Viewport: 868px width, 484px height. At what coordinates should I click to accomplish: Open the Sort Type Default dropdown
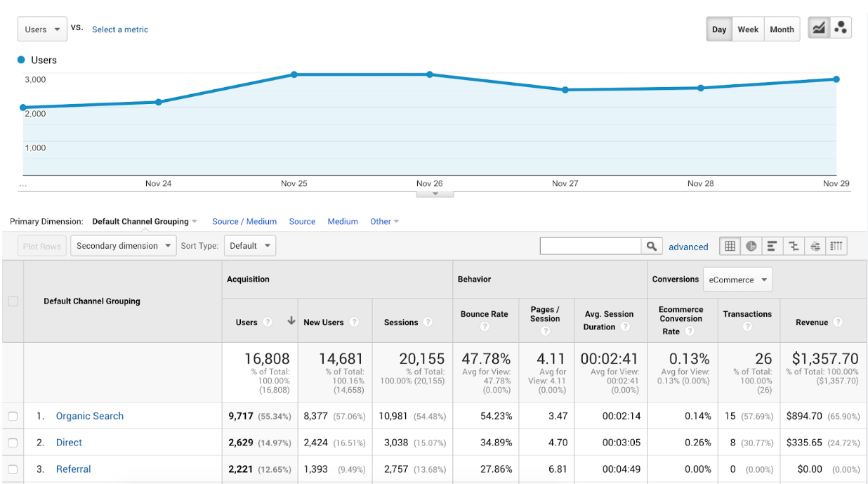(250, 246)
